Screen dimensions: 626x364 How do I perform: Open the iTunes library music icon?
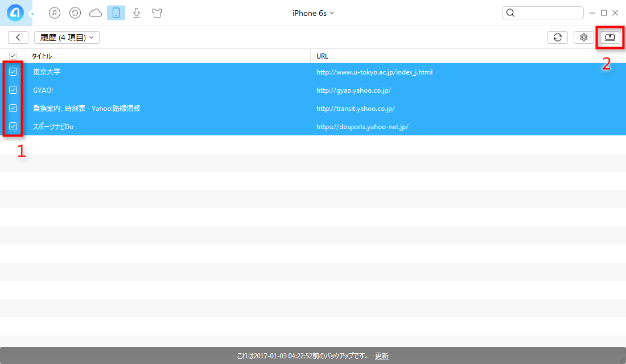[55, 13]
